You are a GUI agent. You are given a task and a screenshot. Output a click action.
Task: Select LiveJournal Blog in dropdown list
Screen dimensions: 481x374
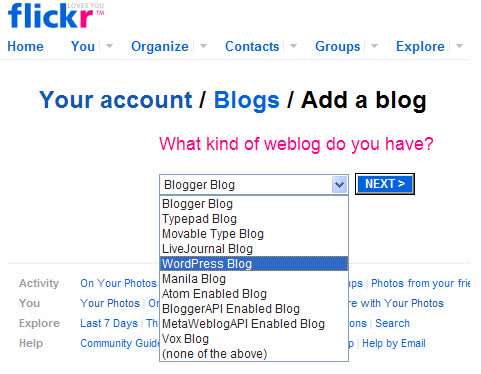pos(254,249)
